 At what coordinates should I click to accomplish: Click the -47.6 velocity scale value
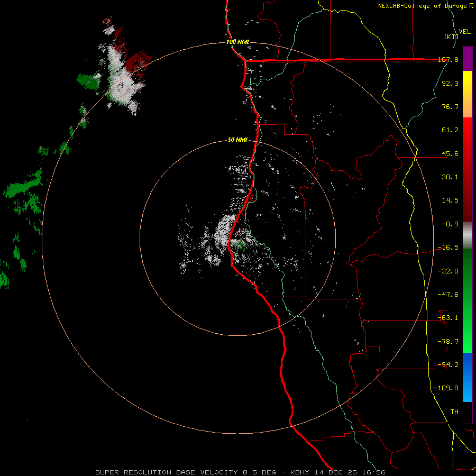448,295
